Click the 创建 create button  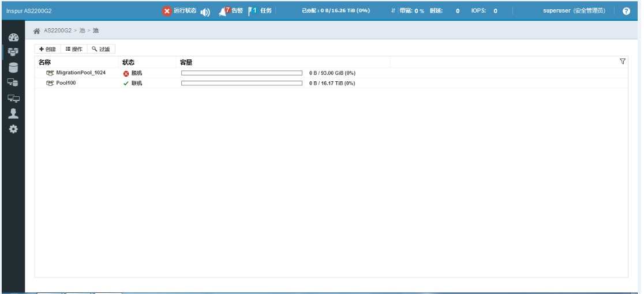47,50
